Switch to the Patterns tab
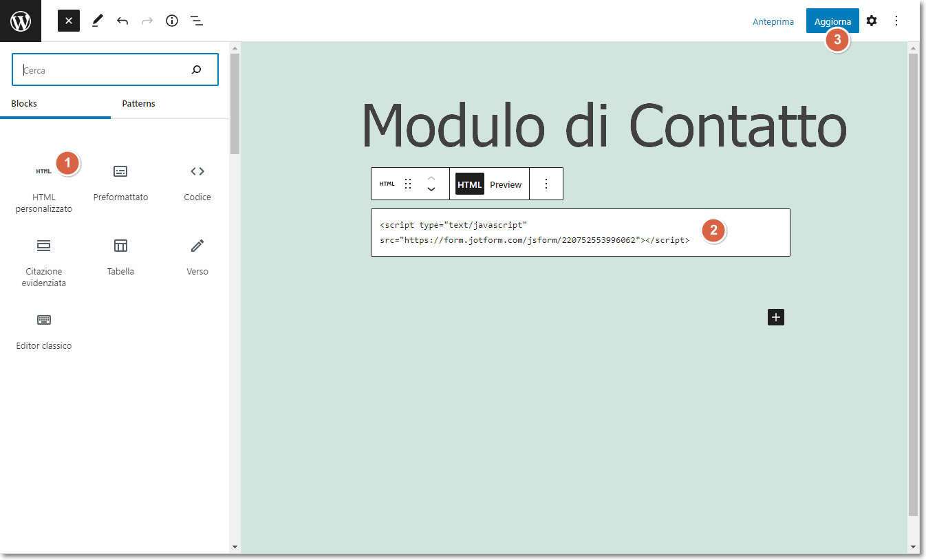The image size is (926, 560). click(x=139, y=104)
